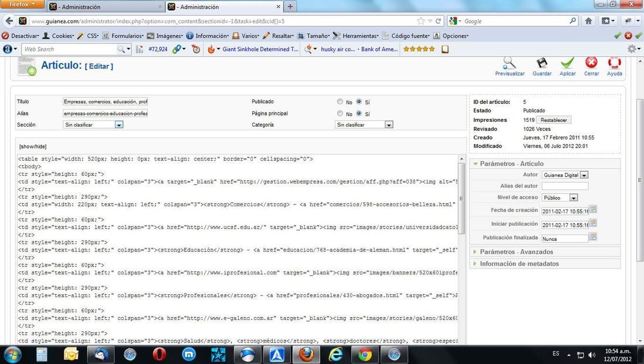Open calendar for Publicación finalizada
Viewport: 644px width, 364px height.
pyautogui.click(x=593, y=237)
